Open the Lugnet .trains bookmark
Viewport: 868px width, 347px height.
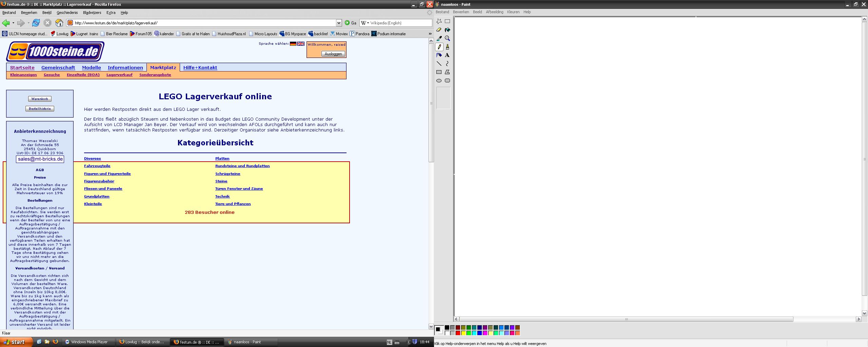84,34
